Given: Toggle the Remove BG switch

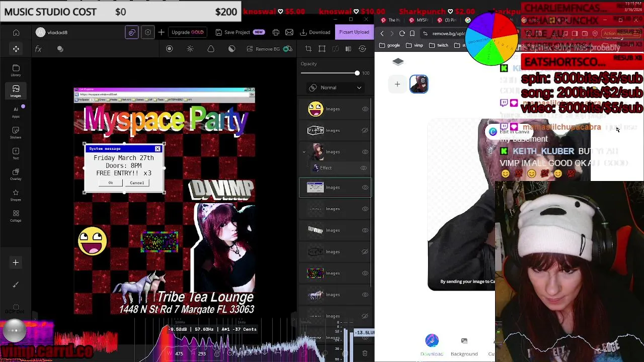Looking at the screenshot, I should [288, 49].
